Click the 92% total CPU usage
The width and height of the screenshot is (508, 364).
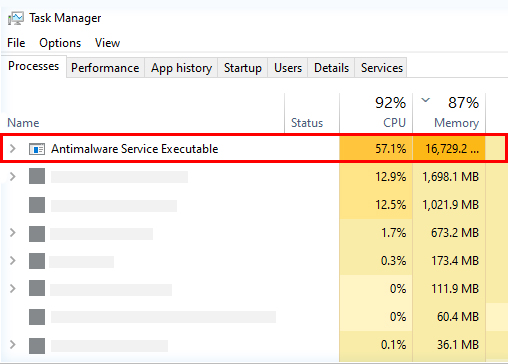coord(391,103)
